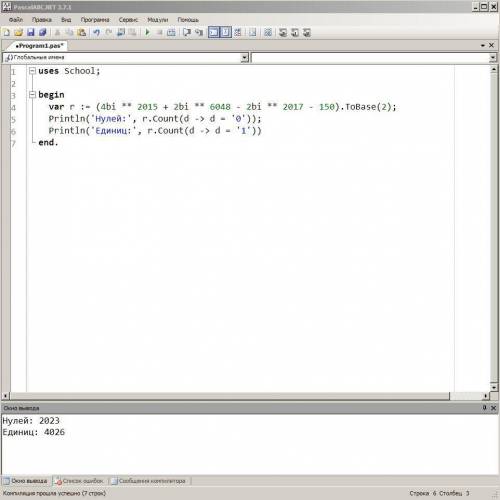Screen dimensions: 500x500
Task: Toggle the highlighted output window toolbar button
Action: (x=214, y=32)
